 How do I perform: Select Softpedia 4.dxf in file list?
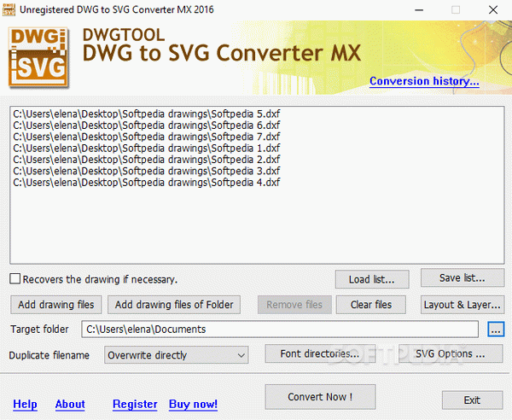pos(147,183)
